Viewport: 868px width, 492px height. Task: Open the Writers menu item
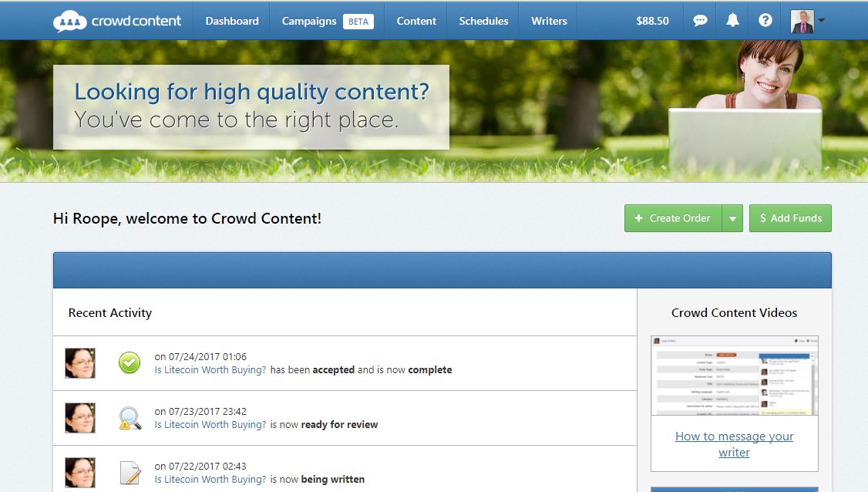point(549,21)
